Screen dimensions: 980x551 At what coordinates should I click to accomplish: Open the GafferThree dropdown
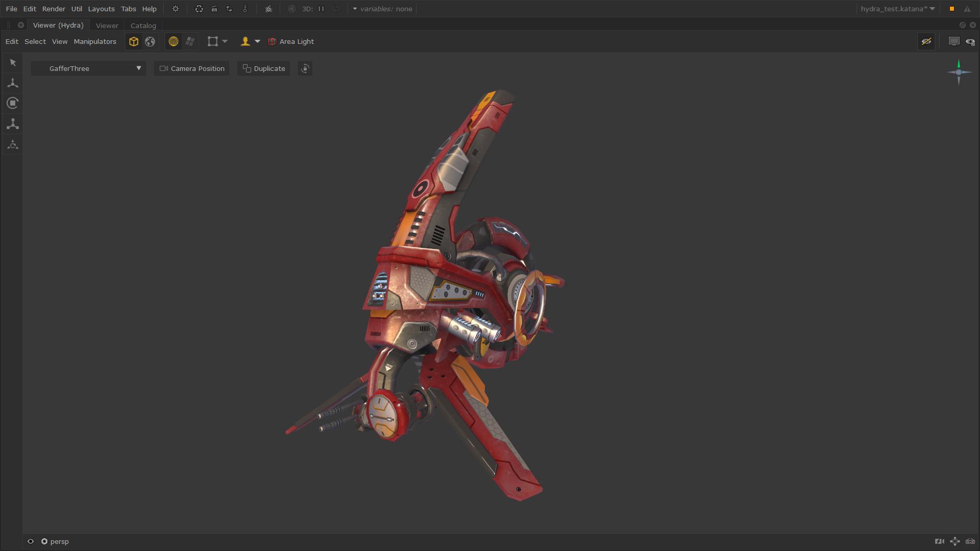tap(88, 68)
